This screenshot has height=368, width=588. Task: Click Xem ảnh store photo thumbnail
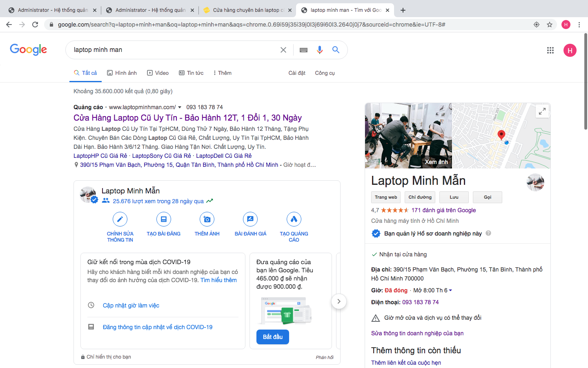(x=408, y=136)
